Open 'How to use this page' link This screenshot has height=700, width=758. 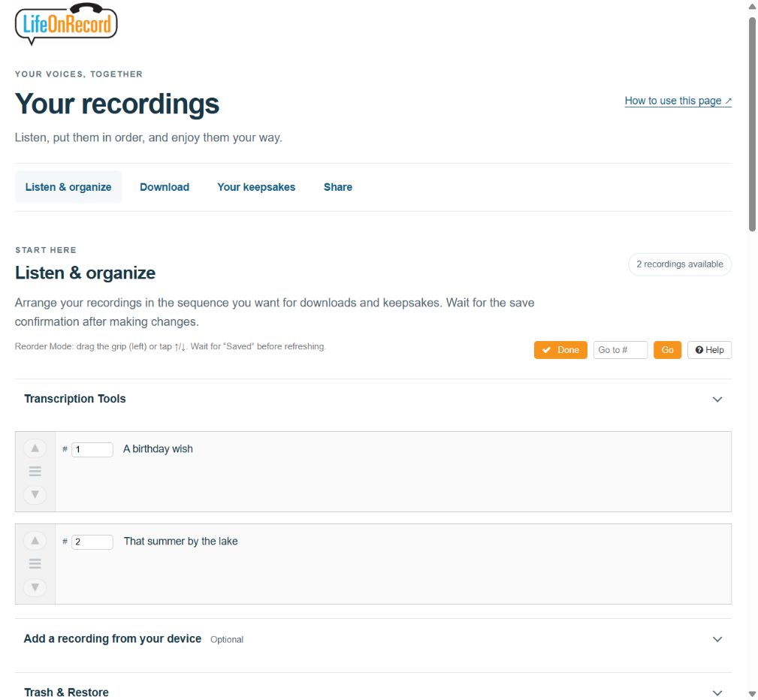(x=678, y=101)
